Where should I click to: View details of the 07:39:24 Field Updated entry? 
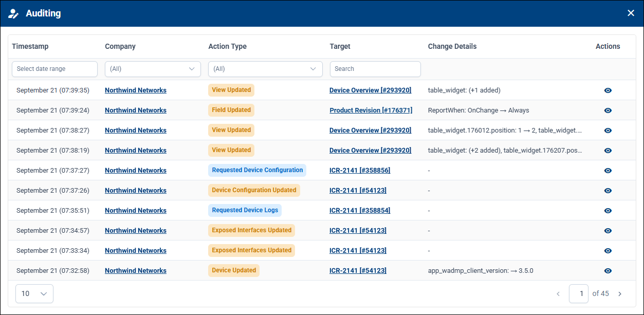pos(608,110)
